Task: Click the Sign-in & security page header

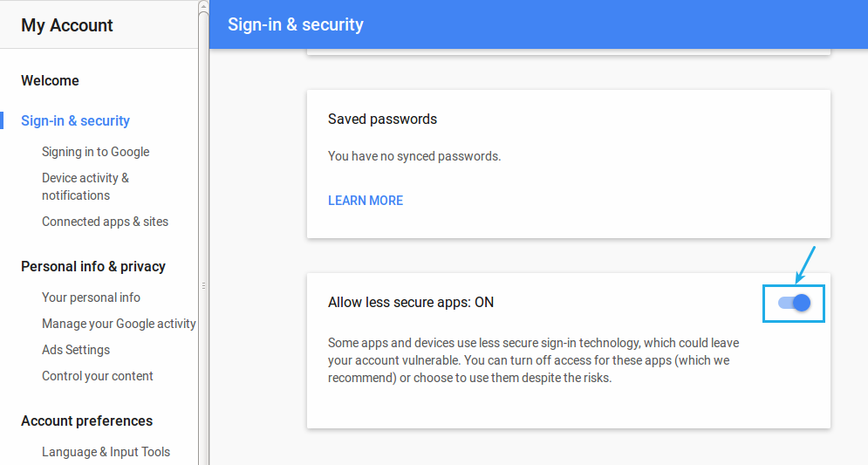Action: coord(296,24)
